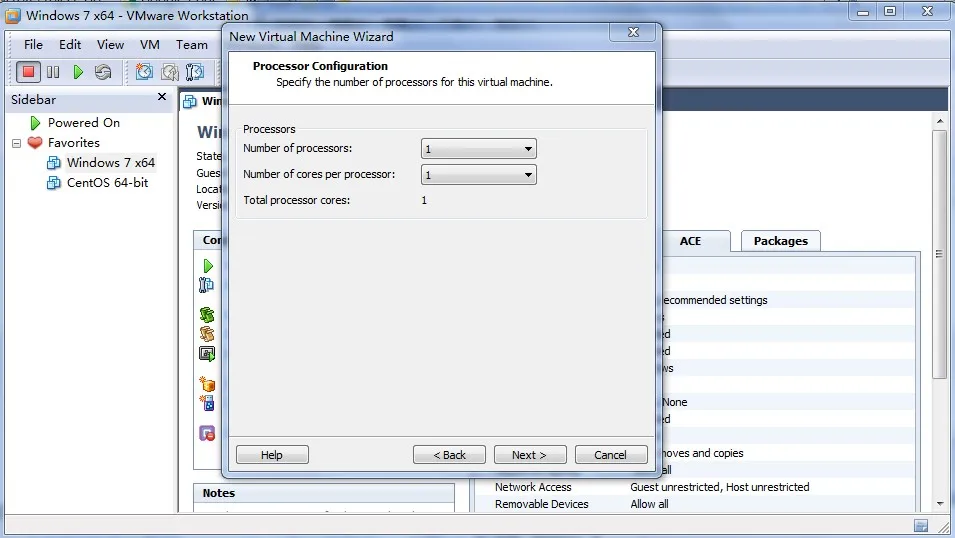
Task: Click the Next > button
Action: tap(530, 455)
